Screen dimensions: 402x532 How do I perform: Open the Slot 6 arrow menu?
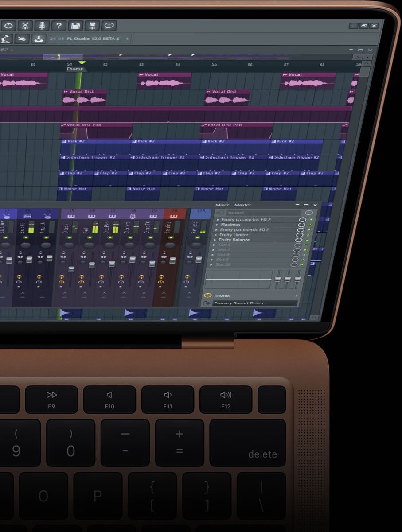(x=215, y=245)
